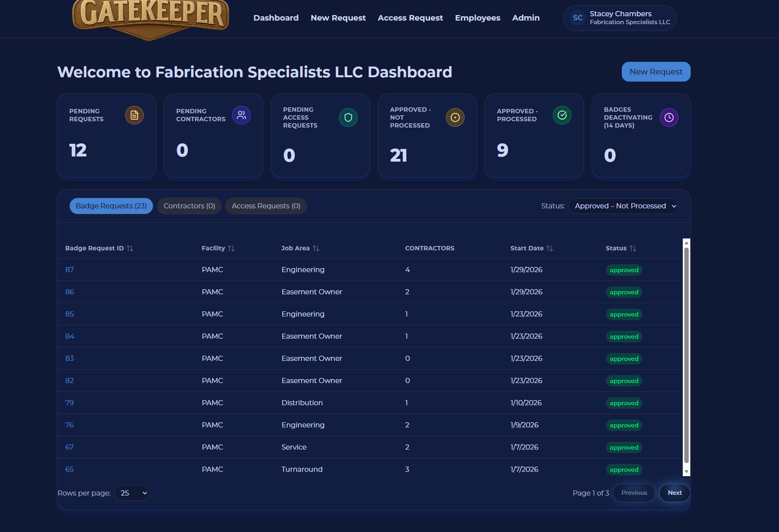Click the Gatekeeper logo
Image resolution: width=779 pixels, height=532 pixels.
[150, 19]
